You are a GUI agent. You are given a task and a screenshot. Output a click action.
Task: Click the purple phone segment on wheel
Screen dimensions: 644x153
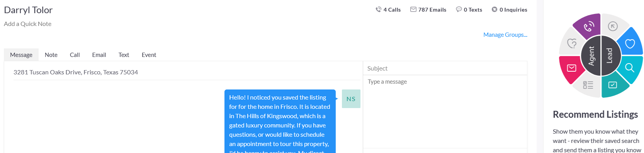point(588,26)
